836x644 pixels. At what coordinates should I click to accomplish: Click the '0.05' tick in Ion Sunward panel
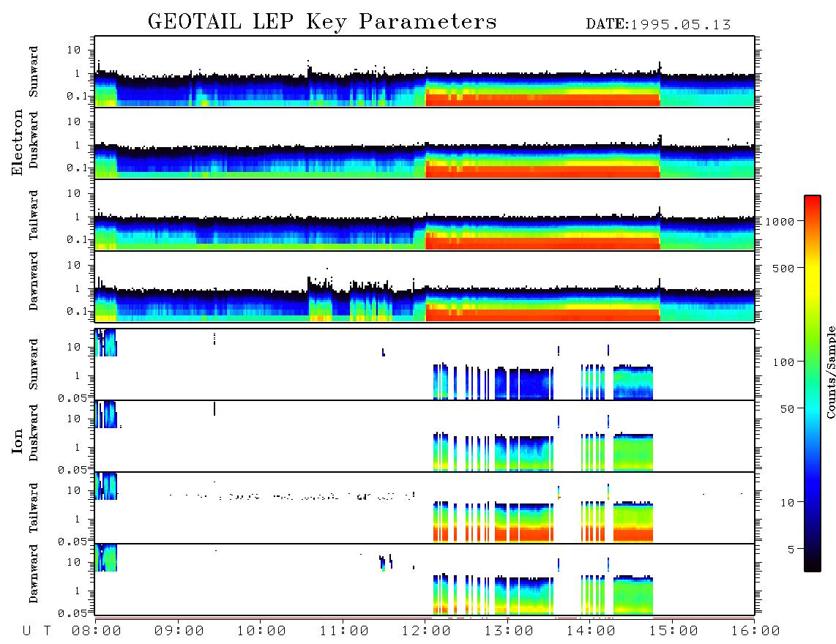[72, 397]
